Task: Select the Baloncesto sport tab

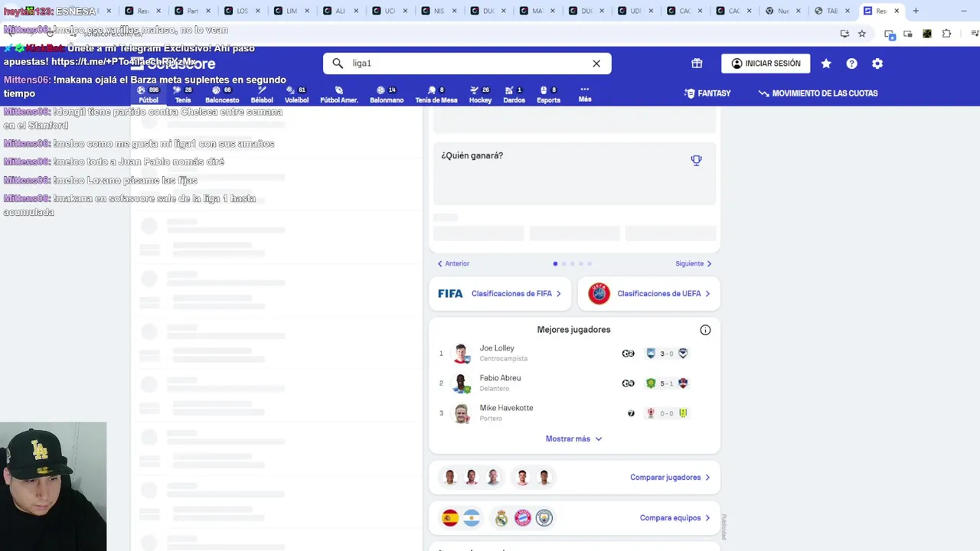Action: (x=222, y=95)
